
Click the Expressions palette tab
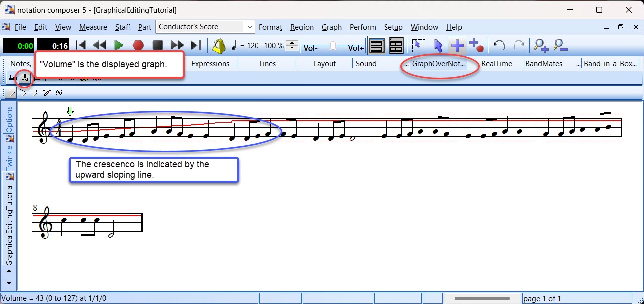click(210, 64)
